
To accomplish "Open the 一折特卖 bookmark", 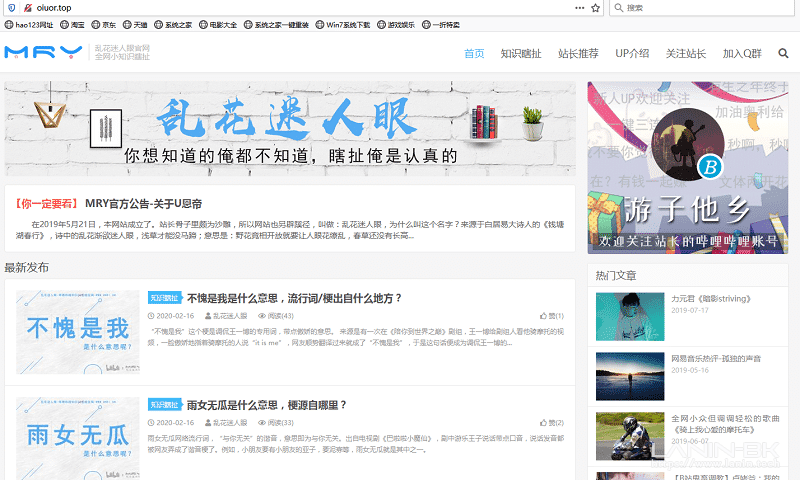I will (x=441, y=24).
